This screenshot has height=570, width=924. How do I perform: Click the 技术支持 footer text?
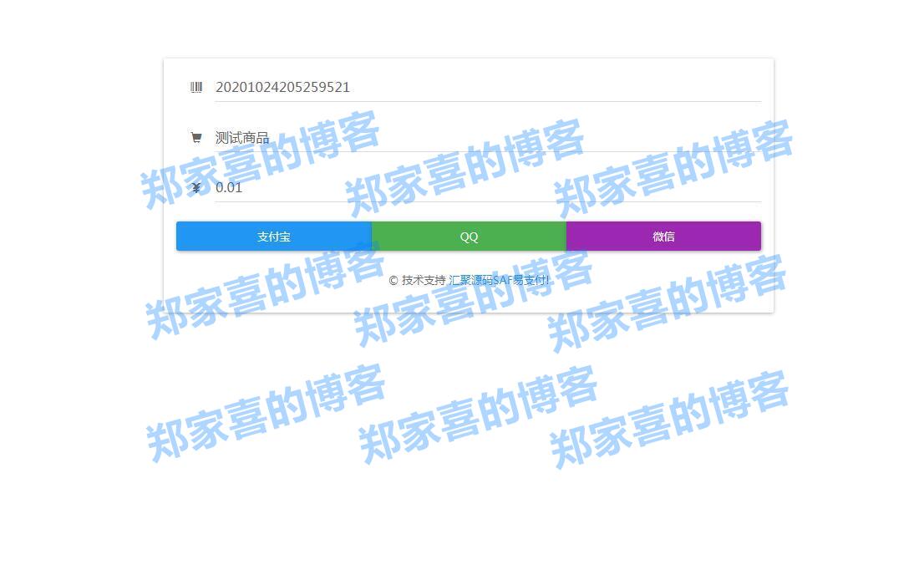(x=424, y=280)
